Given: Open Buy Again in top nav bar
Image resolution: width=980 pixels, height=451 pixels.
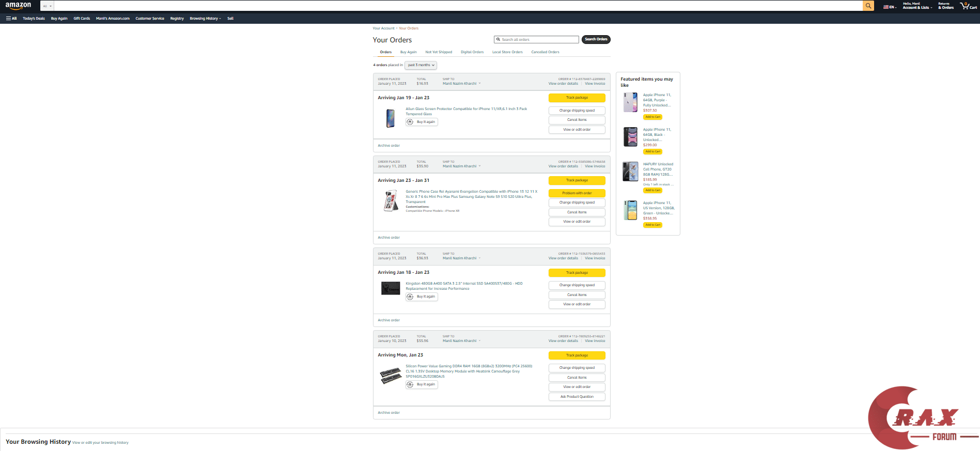Looking at the screenshot, I should pyautogui.click(x=59, y=18).
